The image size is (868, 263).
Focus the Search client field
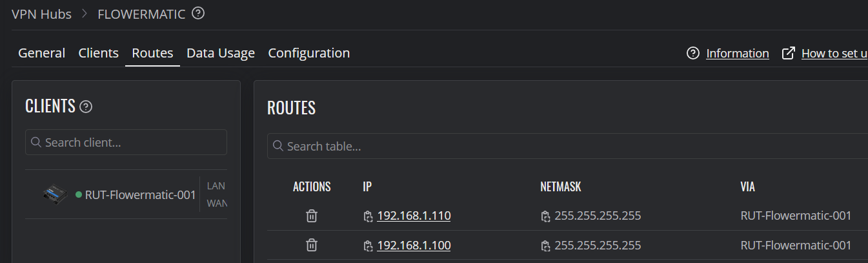(x=126, y=142)
